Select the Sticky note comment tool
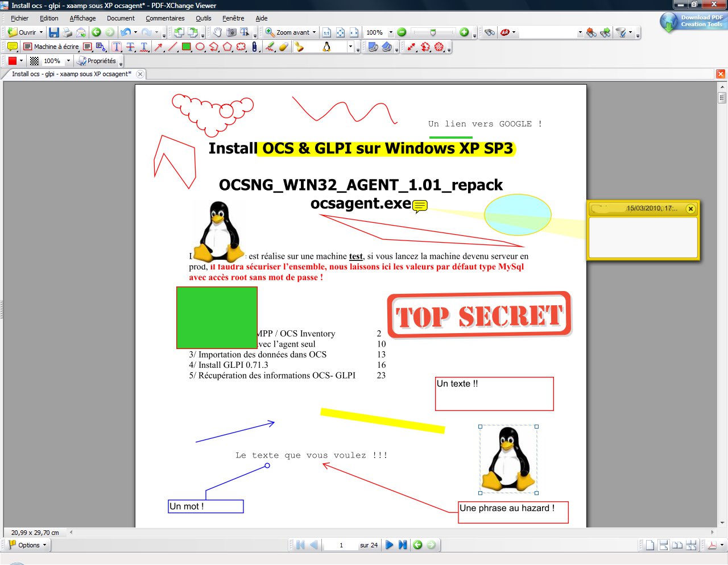 coord(13,47)
